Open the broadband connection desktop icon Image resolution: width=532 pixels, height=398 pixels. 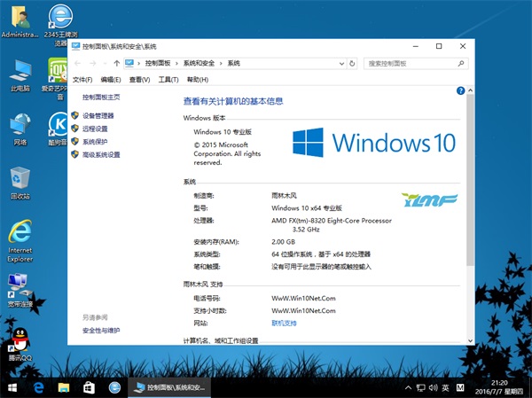[20, 291]
